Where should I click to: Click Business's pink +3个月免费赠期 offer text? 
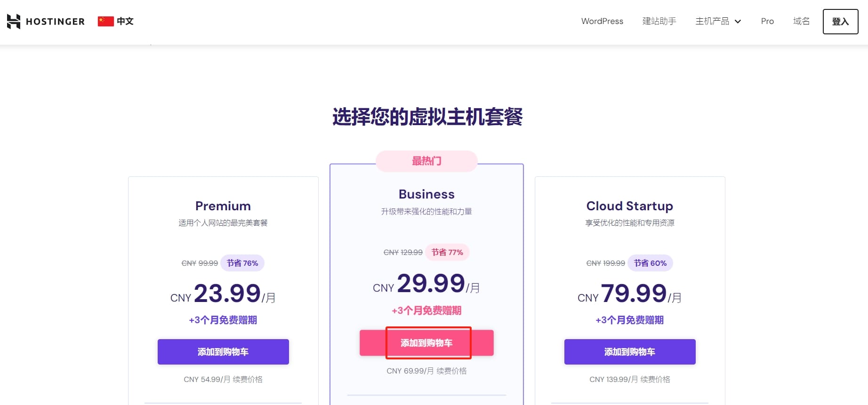pyautogui.click(x=426, y=310)
